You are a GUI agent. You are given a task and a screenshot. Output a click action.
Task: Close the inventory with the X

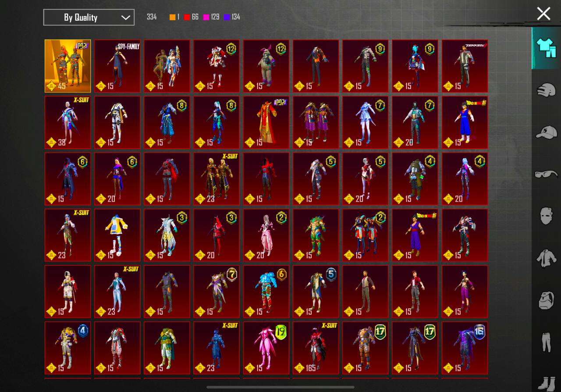[x=543, y=14]
